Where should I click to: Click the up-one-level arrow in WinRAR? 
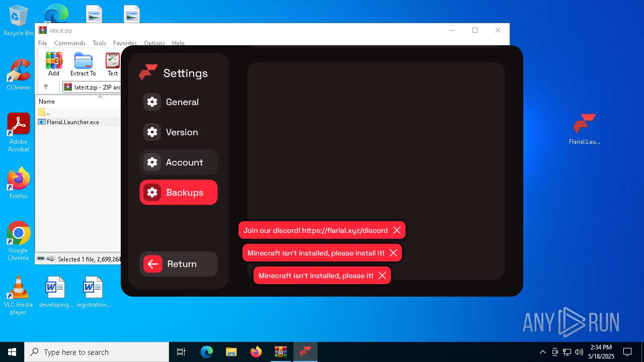[46, 87]
